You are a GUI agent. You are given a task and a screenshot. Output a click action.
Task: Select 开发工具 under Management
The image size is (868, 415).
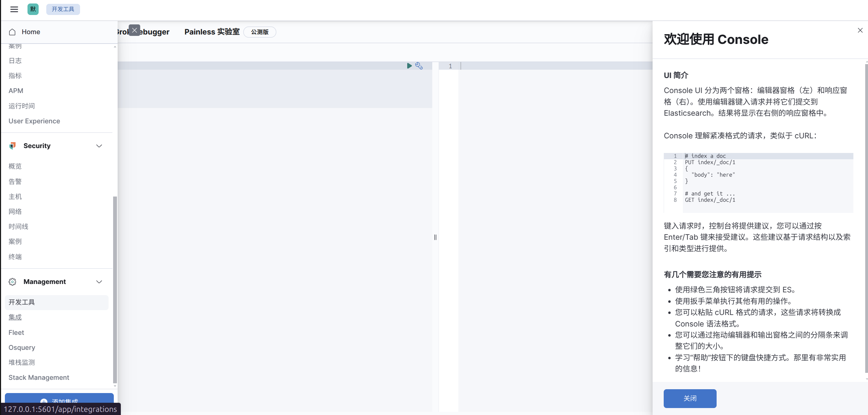pyautogui.click(x=57, y=302)
